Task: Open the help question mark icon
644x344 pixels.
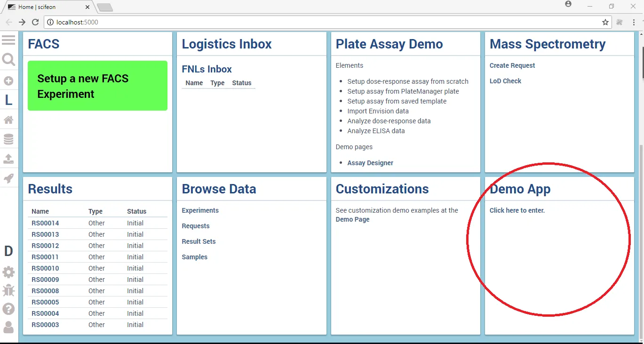Action: pyautogui.click(x=8, y=309)
